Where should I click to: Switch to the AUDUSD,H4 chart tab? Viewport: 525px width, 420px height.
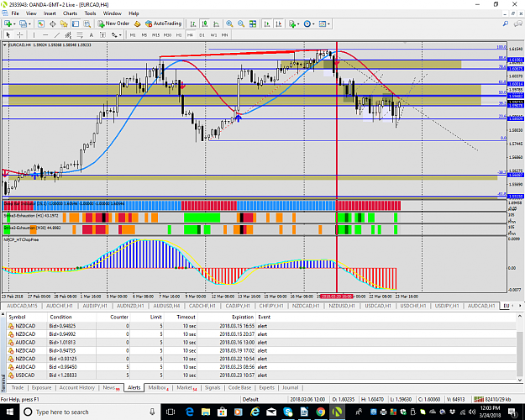coord(166,306)
